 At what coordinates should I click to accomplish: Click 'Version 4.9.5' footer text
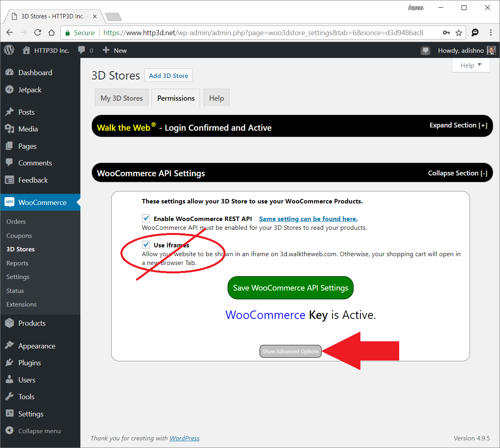point(472,438)
